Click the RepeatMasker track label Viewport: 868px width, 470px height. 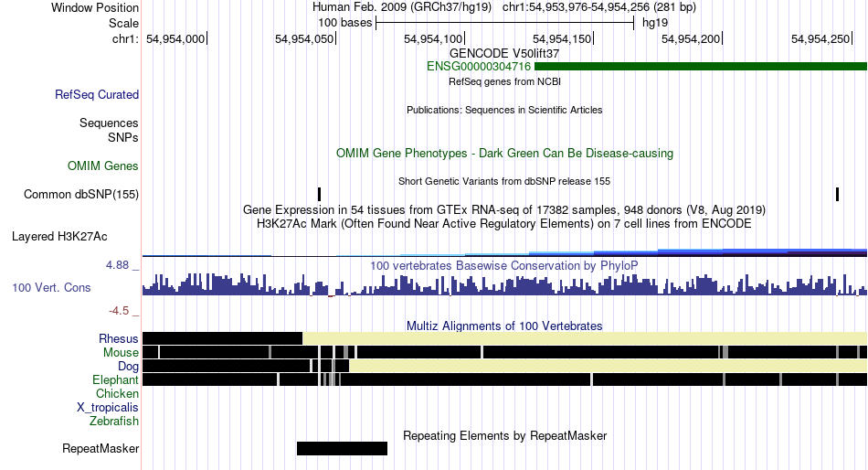(x=101, y=448)
